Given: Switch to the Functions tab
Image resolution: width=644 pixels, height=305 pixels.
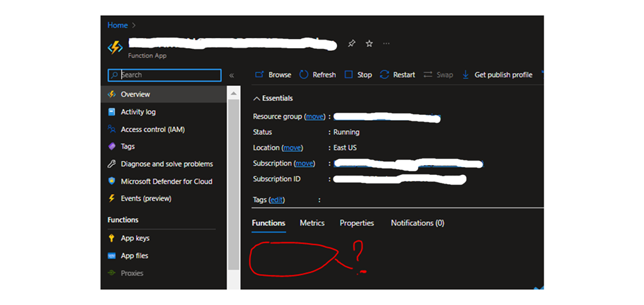Looking at the screenshot, I should (x=269, y=223).
